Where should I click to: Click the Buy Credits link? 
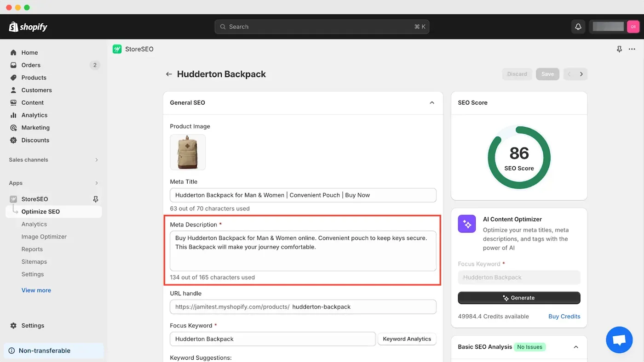[564, 317]
